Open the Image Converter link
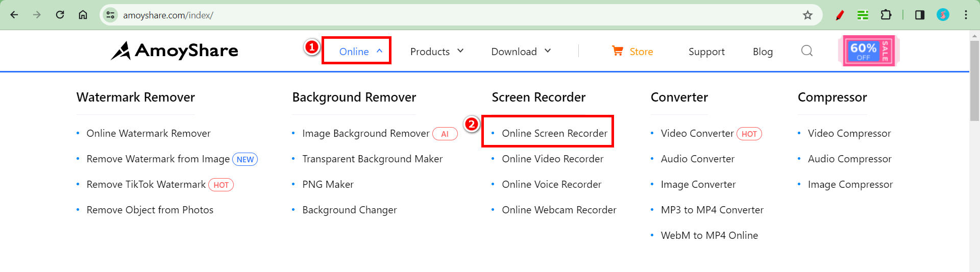 click(698, 184)
